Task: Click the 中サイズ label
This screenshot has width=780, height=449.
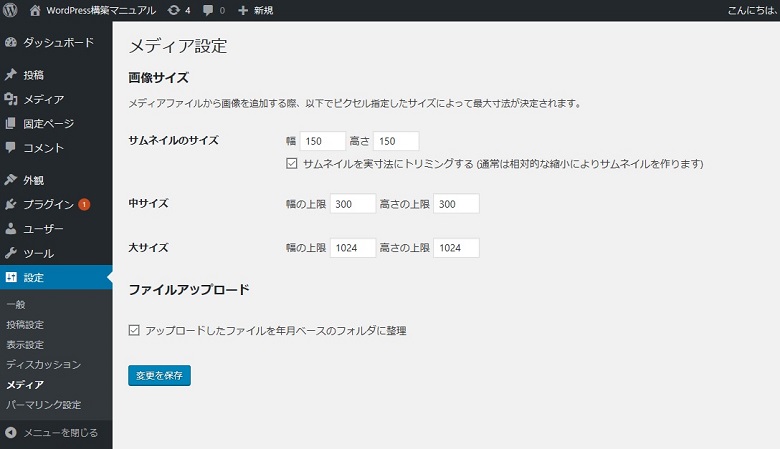Action: pos(148,203)
